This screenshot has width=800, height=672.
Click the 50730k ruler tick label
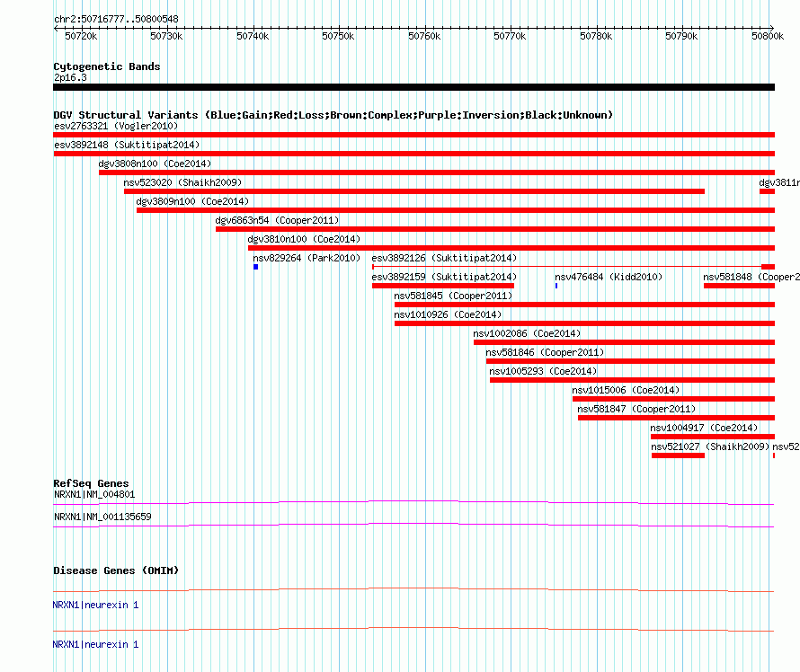pyautogui.click(x=166, y=36)
